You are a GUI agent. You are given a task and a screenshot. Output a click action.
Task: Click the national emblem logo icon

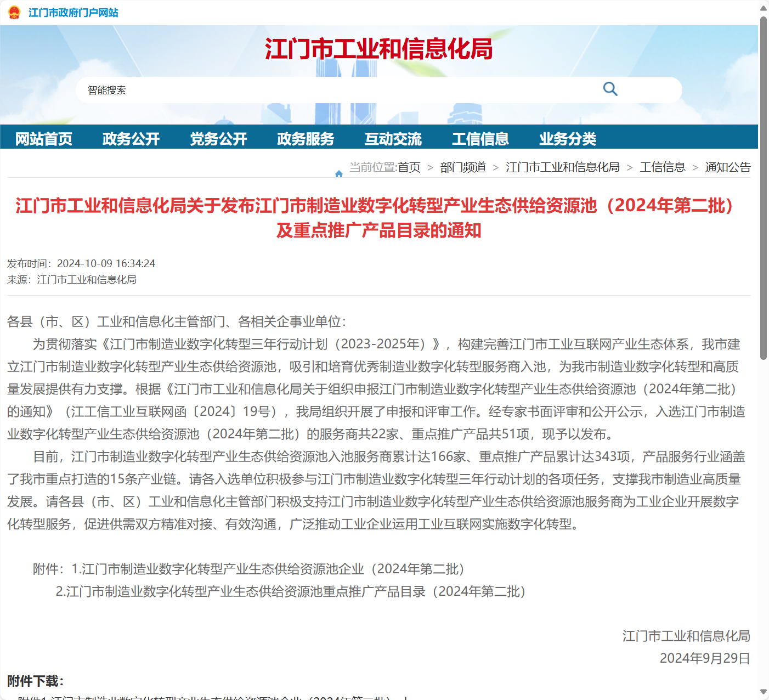[14, 12]
